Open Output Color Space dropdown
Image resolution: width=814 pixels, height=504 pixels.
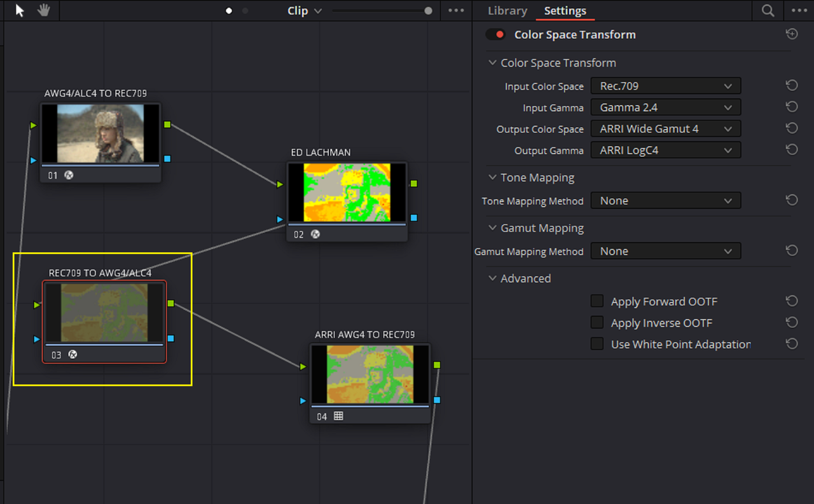[x=666, y=128]
